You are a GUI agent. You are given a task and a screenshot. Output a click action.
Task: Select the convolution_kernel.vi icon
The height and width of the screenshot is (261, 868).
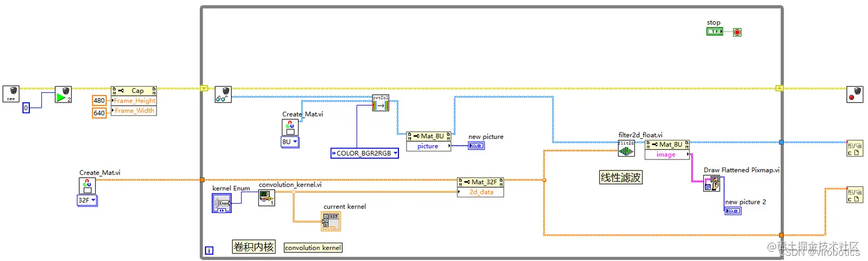(266, 197)
